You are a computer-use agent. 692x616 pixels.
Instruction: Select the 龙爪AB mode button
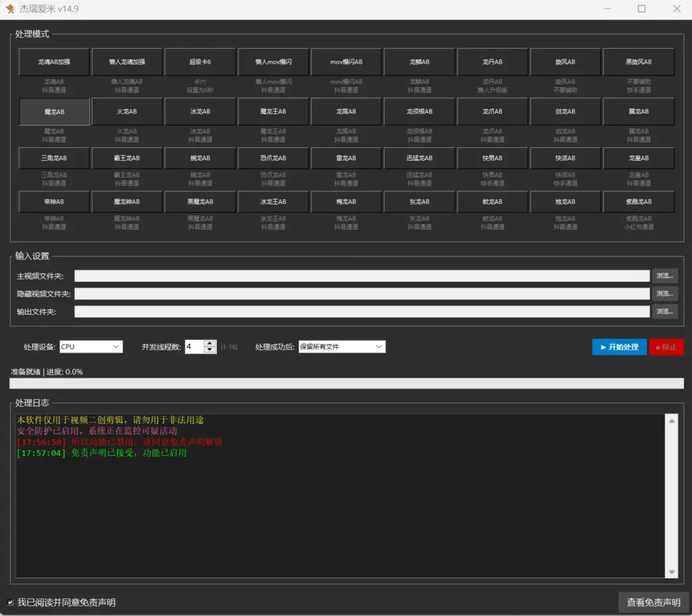click(493, 111)
